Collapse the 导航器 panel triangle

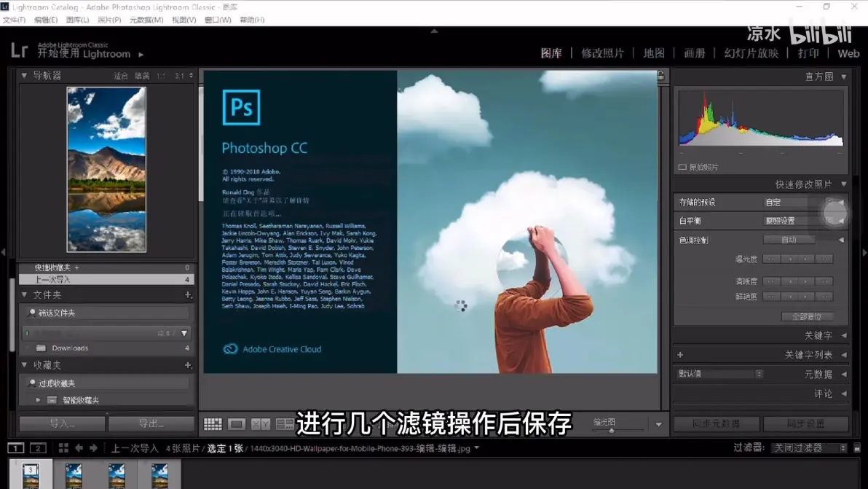tap(24, 75)
